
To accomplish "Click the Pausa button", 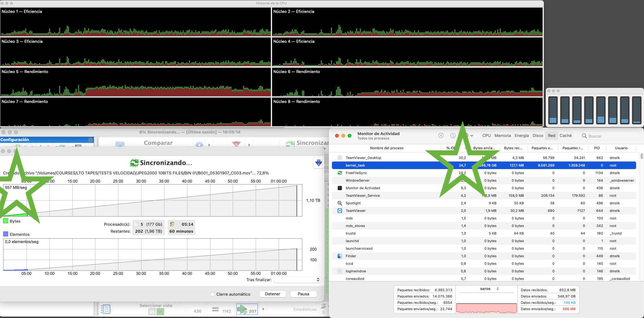I will point(304,294).
